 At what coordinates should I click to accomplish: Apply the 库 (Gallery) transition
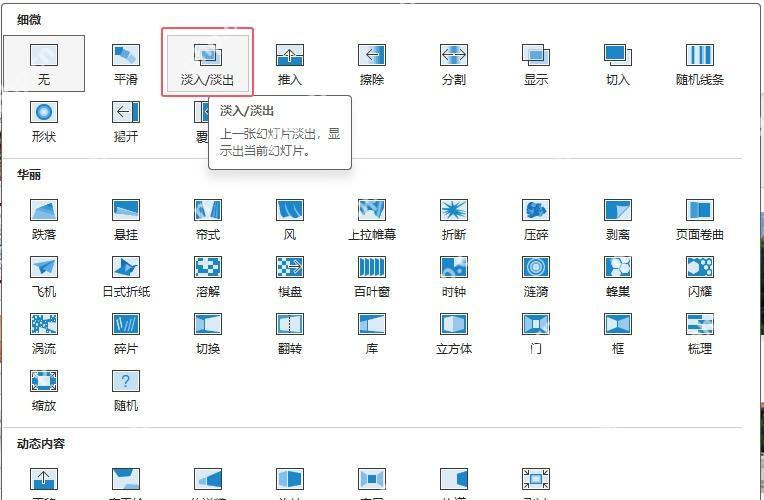(372, 333)
